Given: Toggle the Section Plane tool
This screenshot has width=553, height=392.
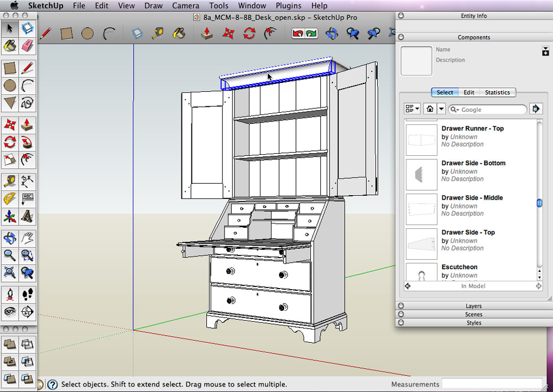Looking at the screenshot, I should [27, 311].
